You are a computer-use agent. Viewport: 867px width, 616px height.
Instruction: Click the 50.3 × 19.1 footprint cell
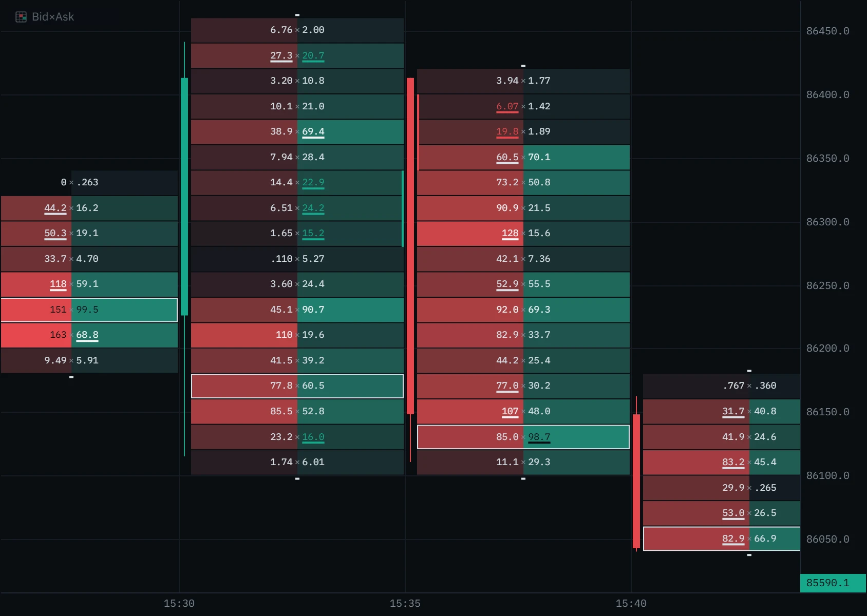[x=89, y=234]
